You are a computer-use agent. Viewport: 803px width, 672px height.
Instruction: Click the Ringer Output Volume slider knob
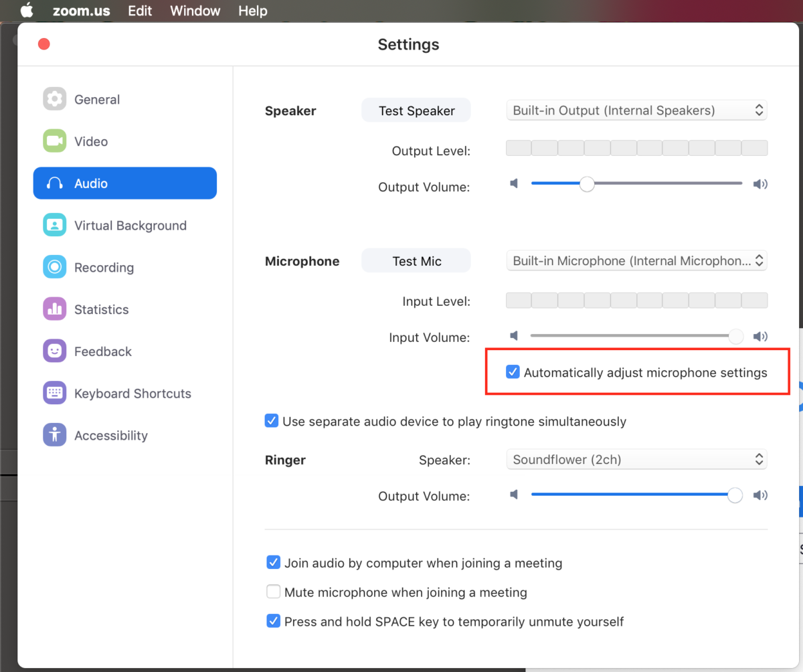pyautogui.click(x=735, y=495)
